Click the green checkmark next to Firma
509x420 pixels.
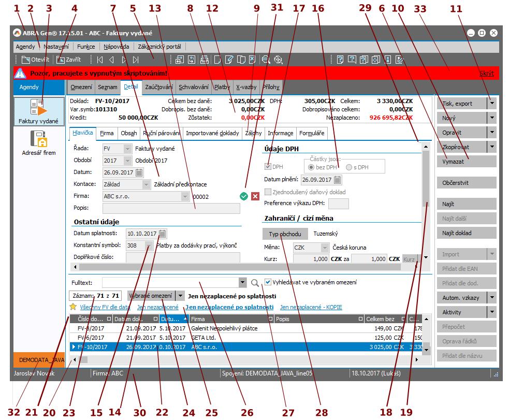(x=244, y=196)
